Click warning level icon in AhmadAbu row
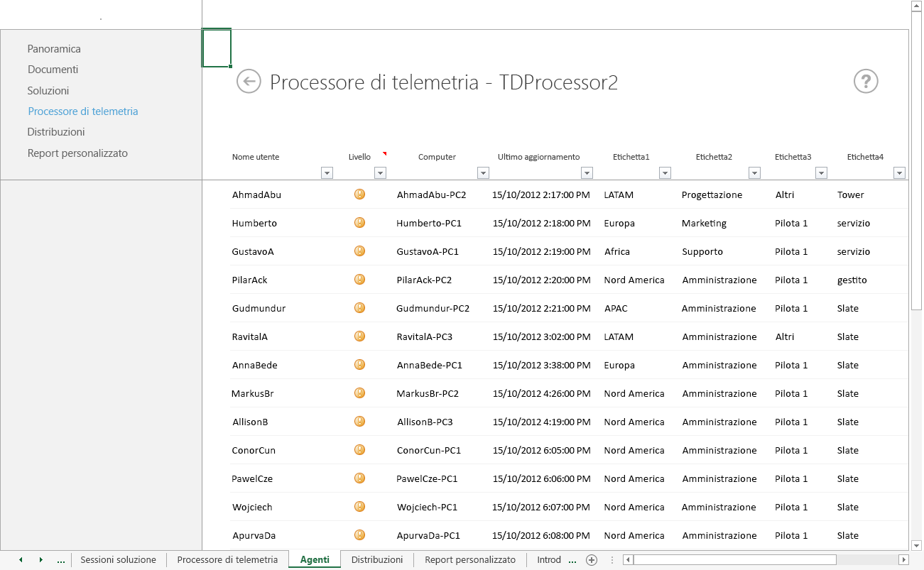Viewport: 924px width, 570px height. coord(359,194)
